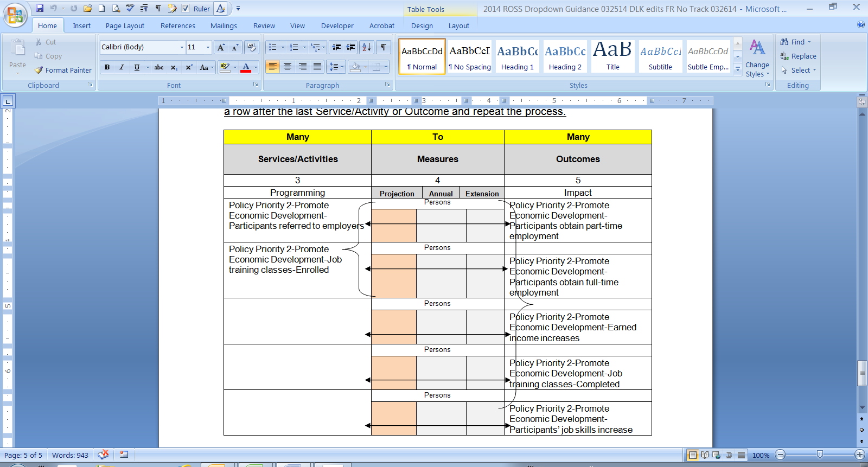Viewport: 868px width, 467px height.
Task: Apply the Title style
Action: pyautogui.click(x=613, y=56)
